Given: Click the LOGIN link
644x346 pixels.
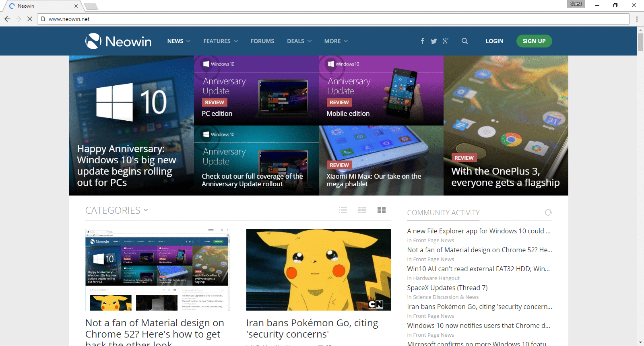Looking at the screenshot, I should (494, 41).
